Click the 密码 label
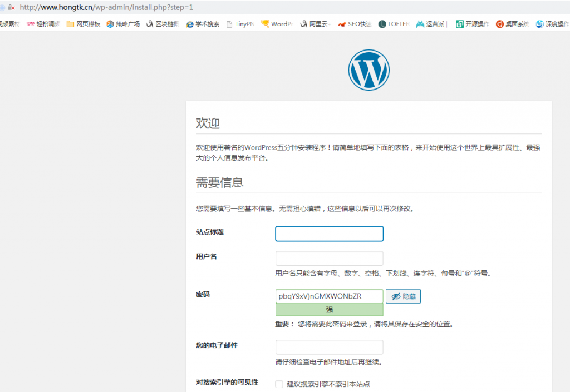This screenshot has height=392, width=570. tap(203, 294)
